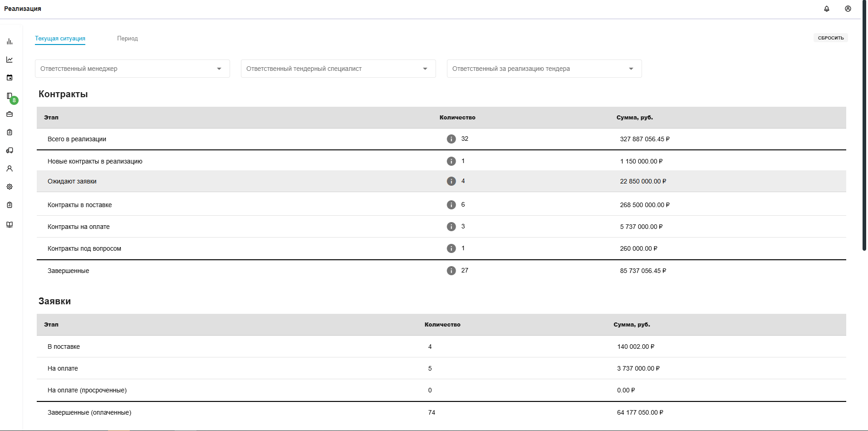Show info for Всего в реализации
This screenshot has width=868, height=431.
tap(451, 139)
